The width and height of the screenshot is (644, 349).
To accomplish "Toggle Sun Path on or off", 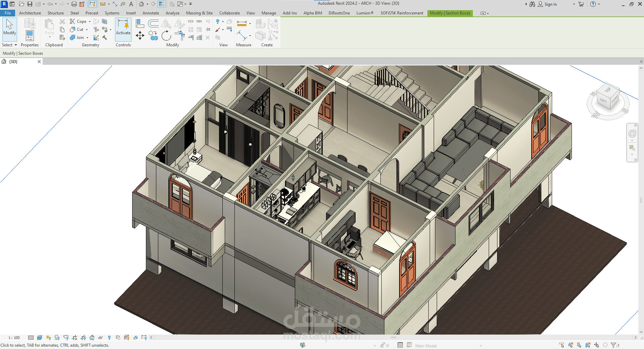I will coord(48,338).
